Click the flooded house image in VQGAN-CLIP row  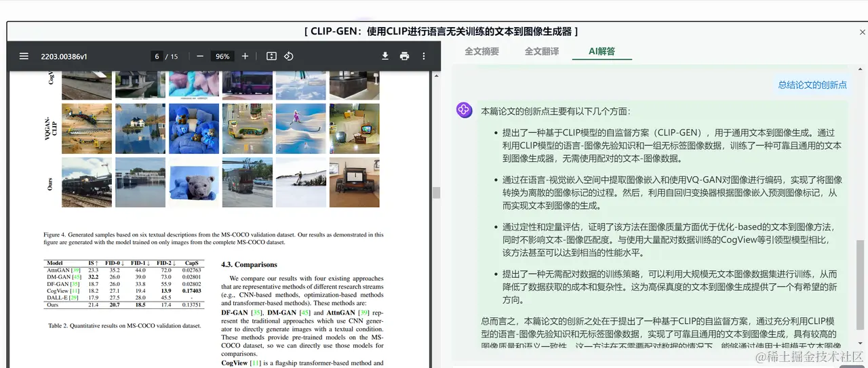point(140,129)
